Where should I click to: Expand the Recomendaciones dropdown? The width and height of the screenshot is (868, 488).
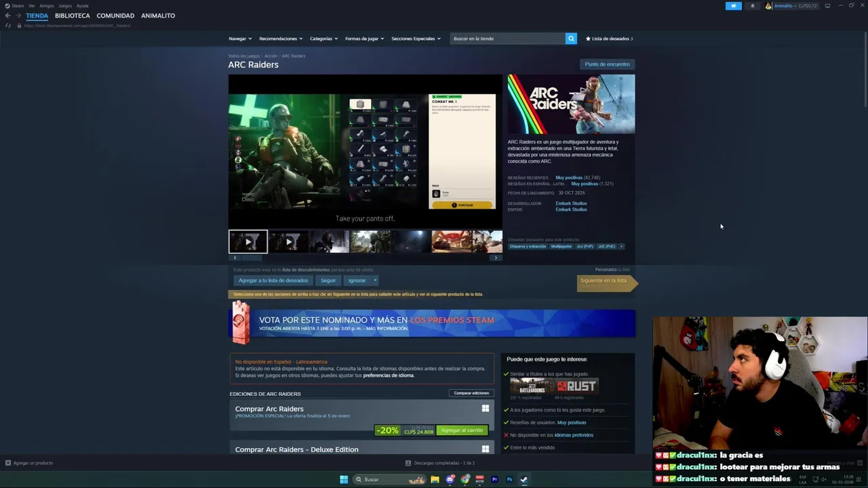point(281,39)
